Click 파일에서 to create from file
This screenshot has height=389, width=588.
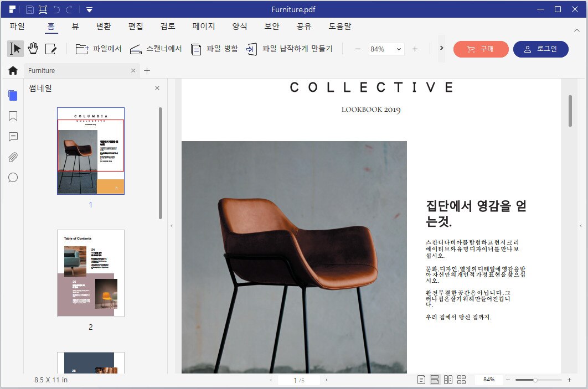(x=98, y=49)
